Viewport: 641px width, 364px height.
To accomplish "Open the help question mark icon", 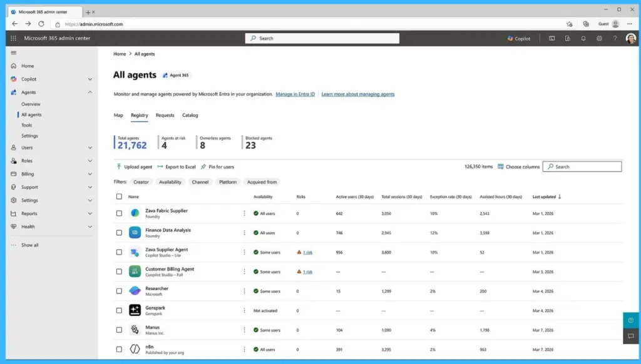I will pos(615,38).
